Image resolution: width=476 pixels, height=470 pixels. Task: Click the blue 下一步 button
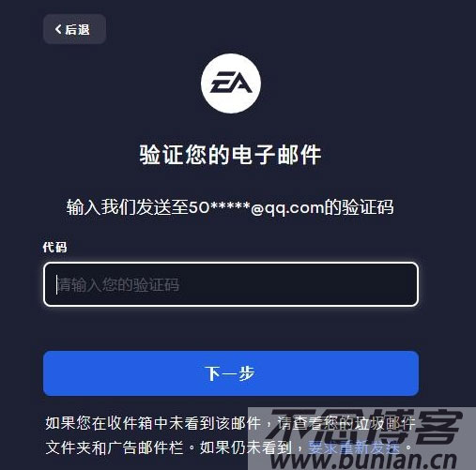pos(231,373)
